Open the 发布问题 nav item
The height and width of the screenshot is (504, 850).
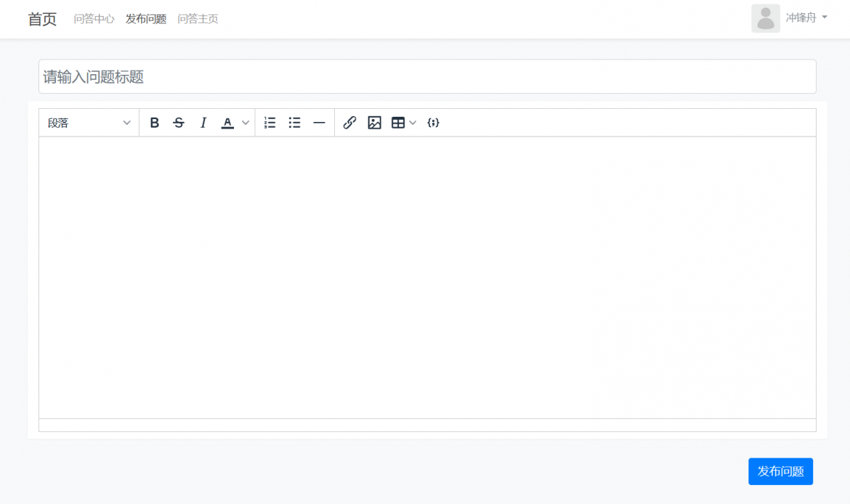tap(146, 19)
